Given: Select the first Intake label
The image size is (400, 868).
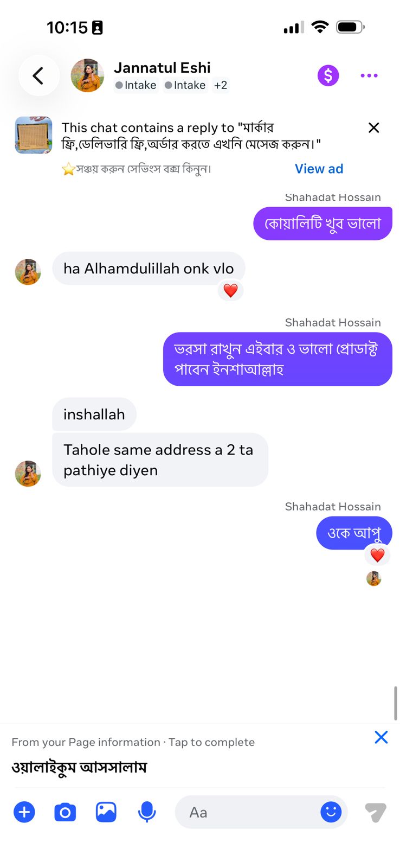Looking at the screenshot, I should (x=136, y=85).
